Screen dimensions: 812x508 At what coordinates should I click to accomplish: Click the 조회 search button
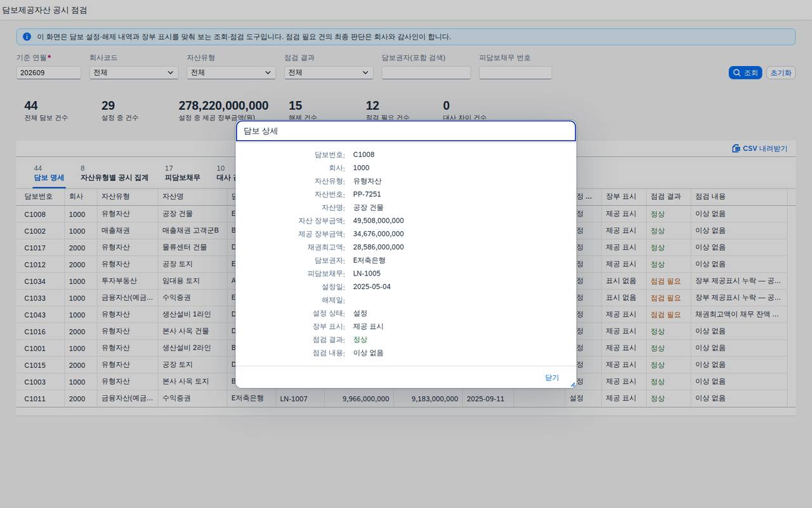[745, 73]
